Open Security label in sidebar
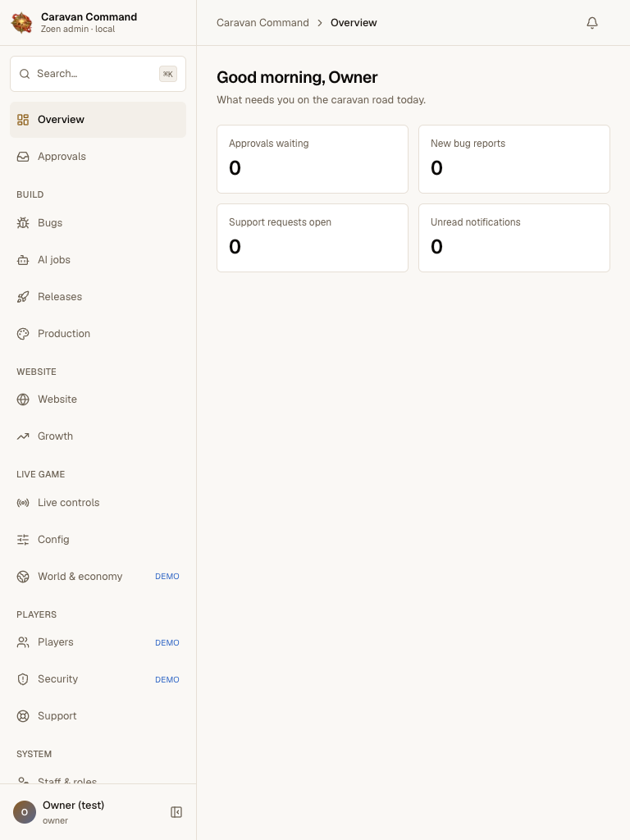 58,679
